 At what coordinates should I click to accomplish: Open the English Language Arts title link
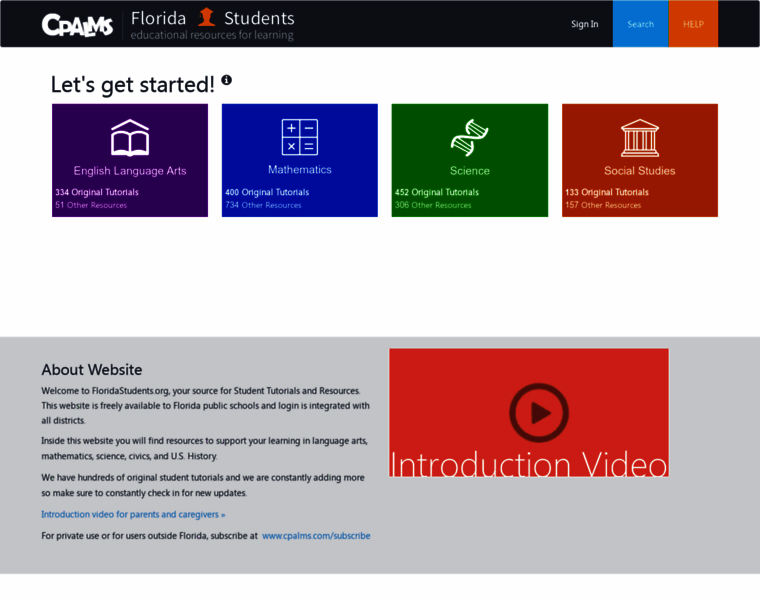tap(130, 171)
